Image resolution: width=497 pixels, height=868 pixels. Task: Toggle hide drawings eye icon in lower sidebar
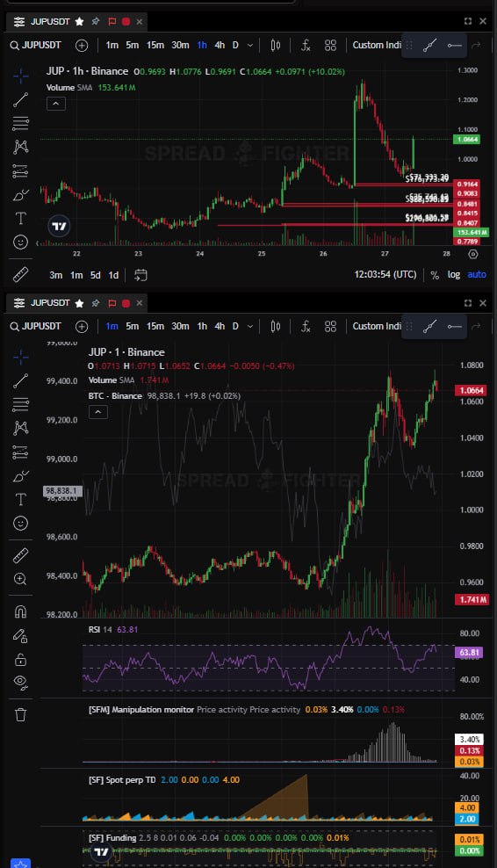click(20, 682)
